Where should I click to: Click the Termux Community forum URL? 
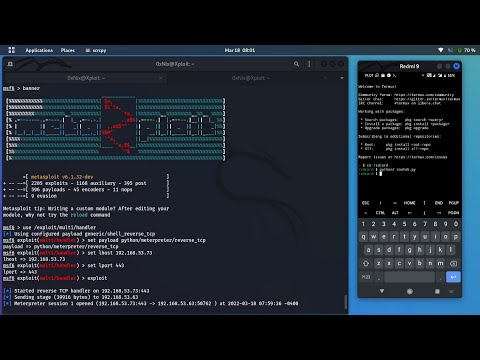pos(424,95)
